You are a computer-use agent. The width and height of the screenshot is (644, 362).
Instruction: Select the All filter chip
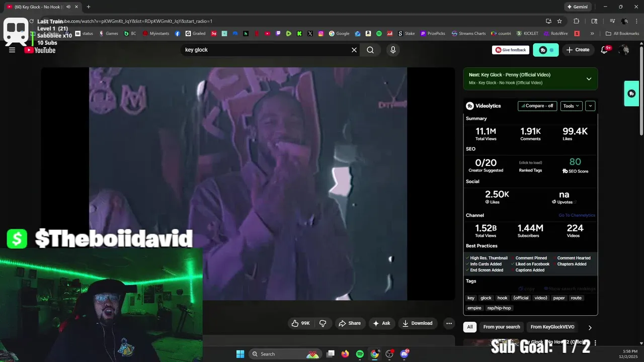pos(470,327)
